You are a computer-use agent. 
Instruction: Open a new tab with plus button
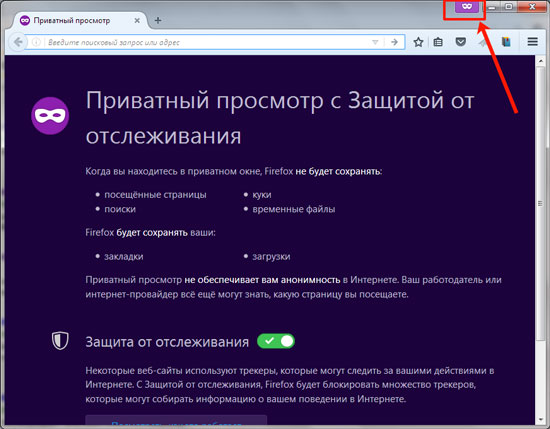click(158, 21)
